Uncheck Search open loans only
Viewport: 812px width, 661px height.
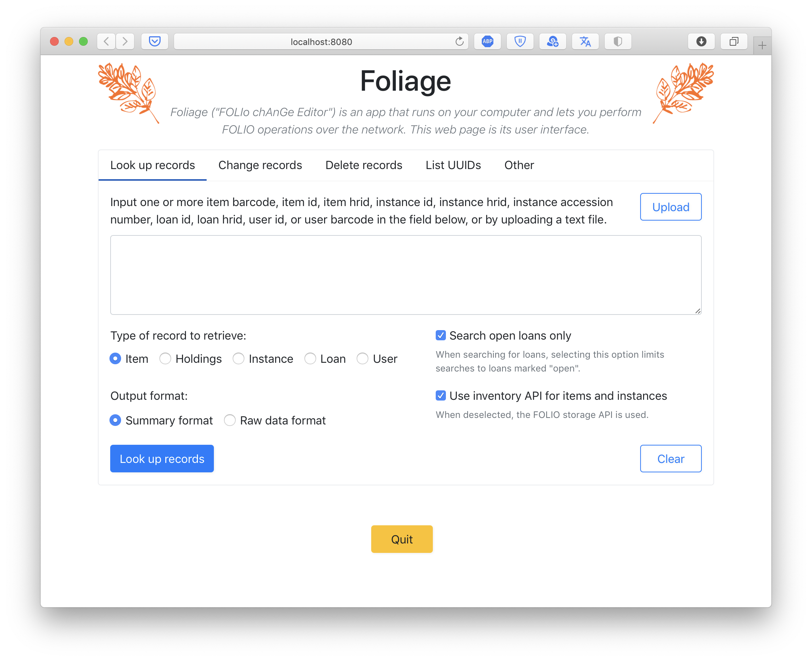click(x=441, y=336)
